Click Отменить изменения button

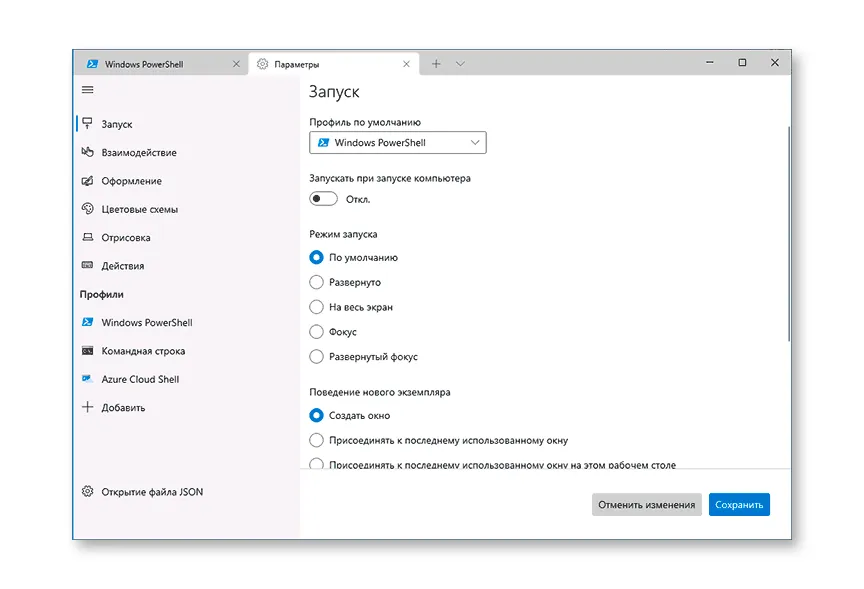[646, 505]
